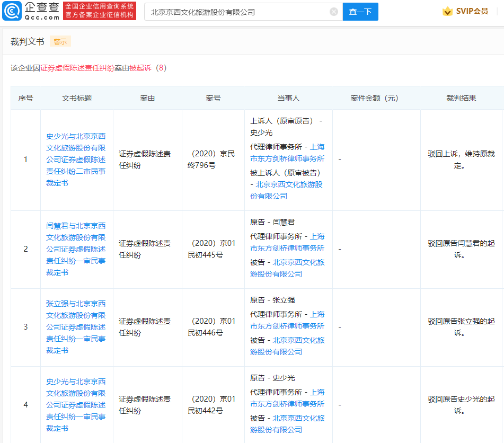504x443 pixels.
Task: Open the SVIP会员 link
Action: tap(472, 11)
